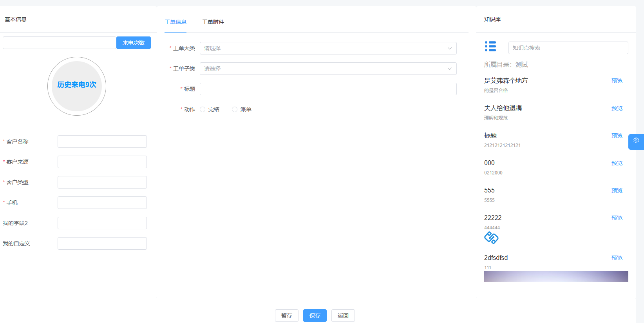Click the 返回 button
Screen dimensions: 644x323
point(343,316)
